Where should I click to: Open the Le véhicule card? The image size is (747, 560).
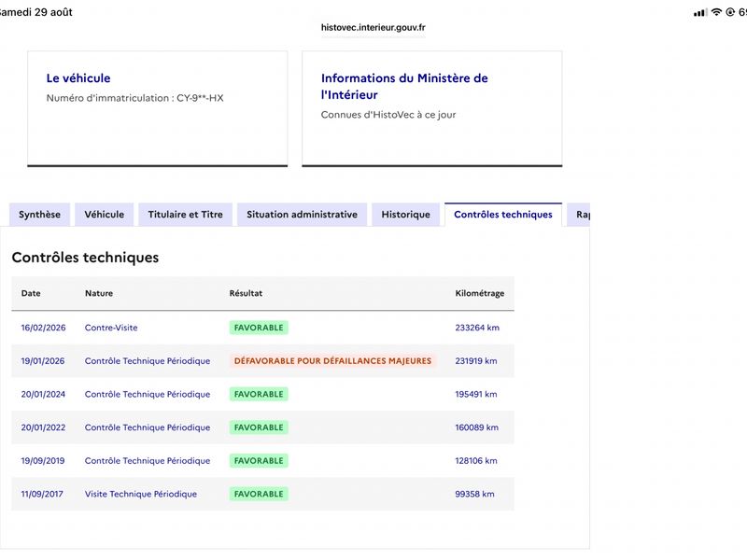tap(158, 109)
